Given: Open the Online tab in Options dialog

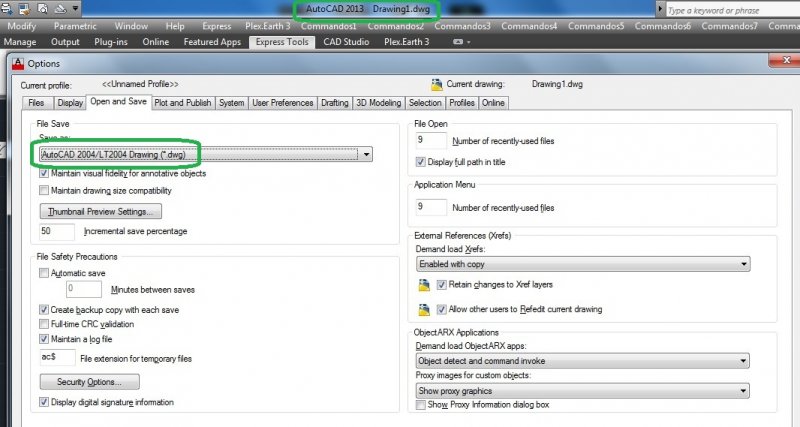Looking at the screenshot, I should [493, 103].
